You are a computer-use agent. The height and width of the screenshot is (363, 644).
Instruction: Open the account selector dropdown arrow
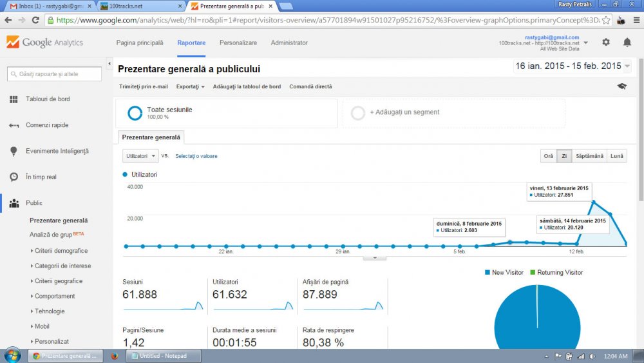point(585,43)
